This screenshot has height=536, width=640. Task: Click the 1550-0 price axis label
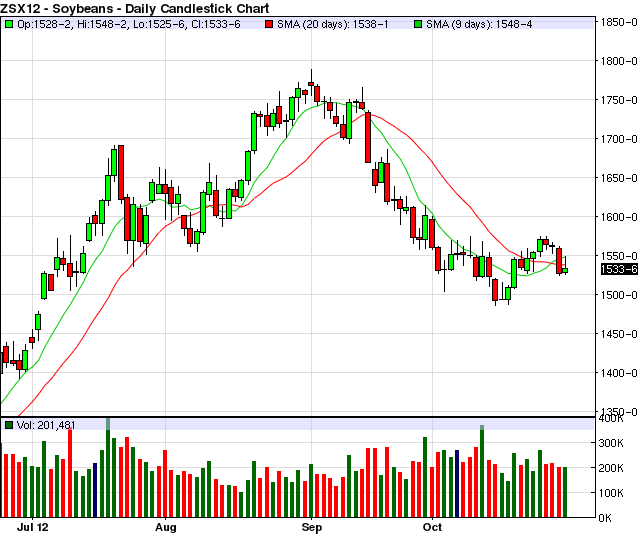[619, 256]
